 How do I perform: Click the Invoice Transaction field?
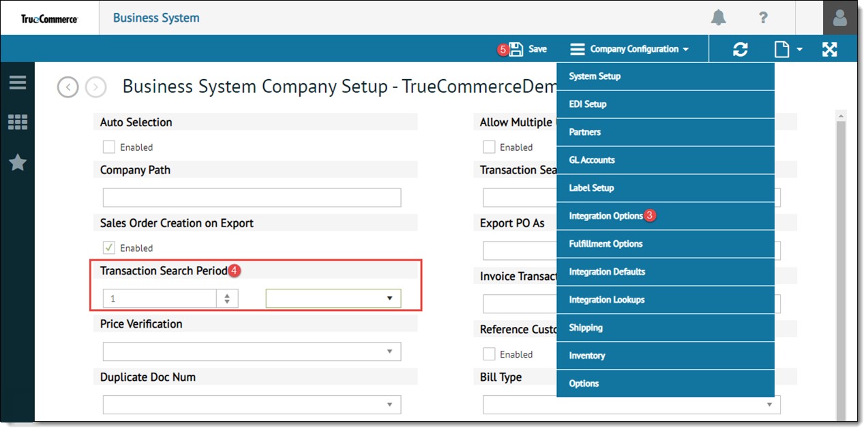(x=520, y=304)
